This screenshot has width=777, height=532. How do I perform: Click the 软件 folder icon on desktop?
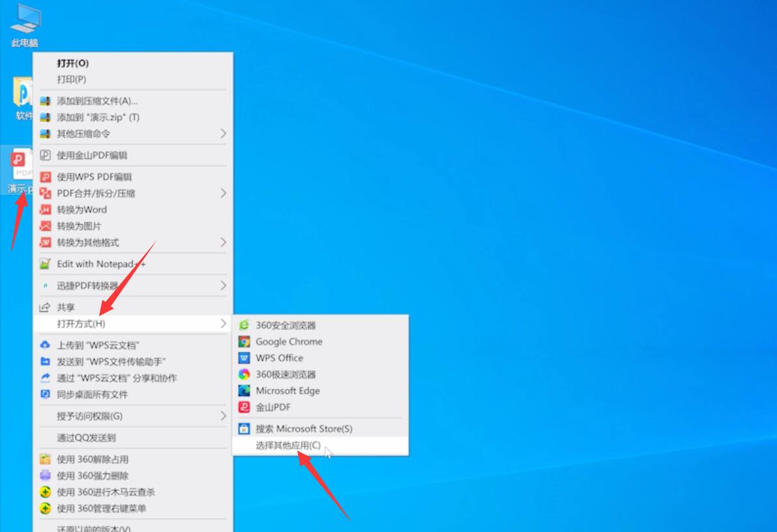tap(22, 98)
